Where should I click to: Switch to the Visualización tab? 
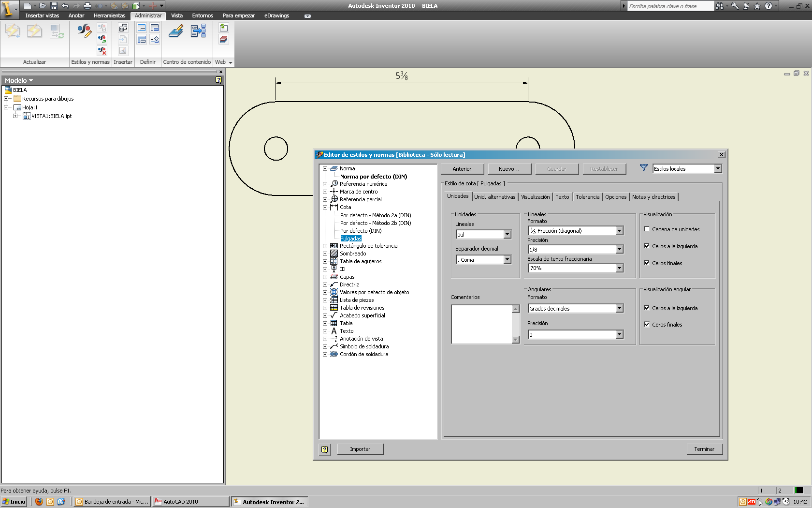click(x=536, y=197)
